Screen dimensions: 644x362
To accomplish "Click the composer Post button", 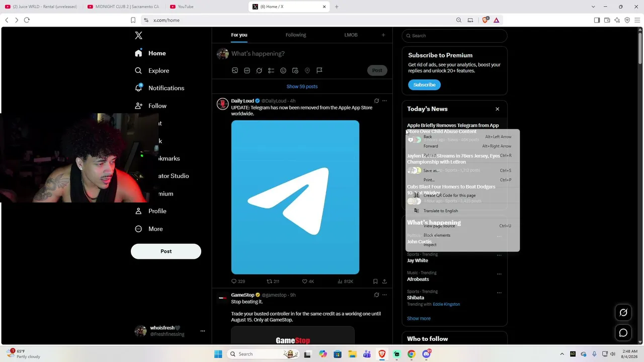I will click(x=377, y=70).
